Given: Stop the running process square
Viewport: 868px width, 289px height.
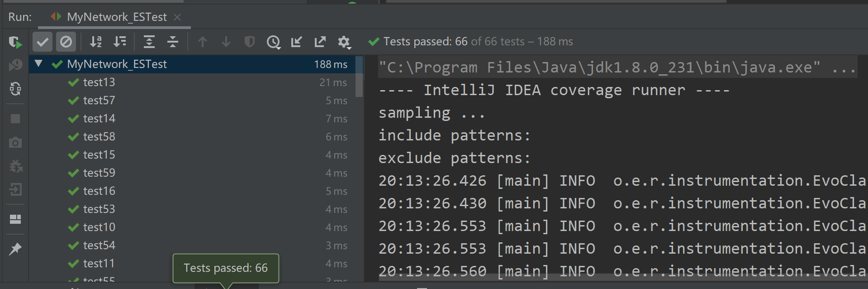Looking at the screenshot, I should (x=15, y=119).
